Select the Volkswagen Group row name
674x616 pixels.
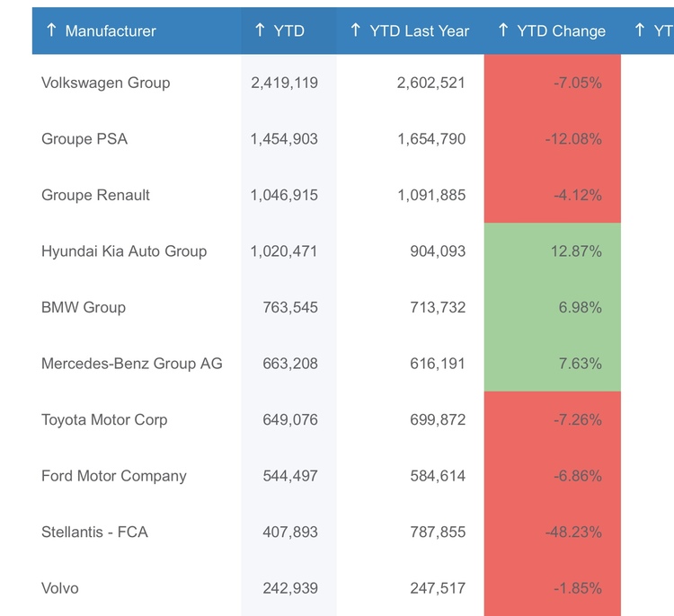(106, 83)
